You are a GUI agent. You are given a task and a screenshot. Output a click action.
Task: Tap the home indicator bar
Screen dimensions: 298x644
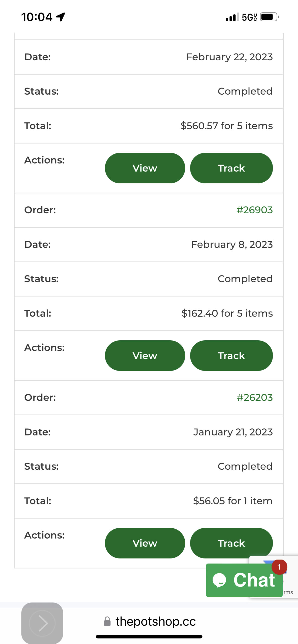[149, 637]
